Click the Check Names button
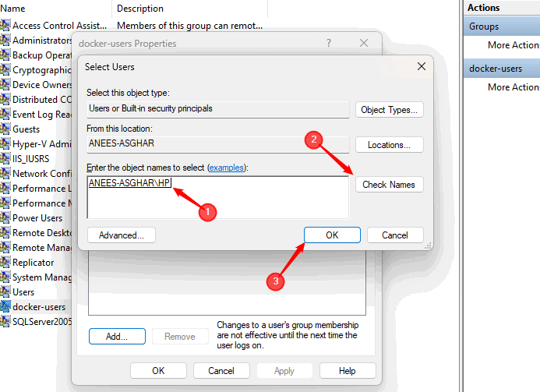Screen dimensions: 540x392 point(389,185)
